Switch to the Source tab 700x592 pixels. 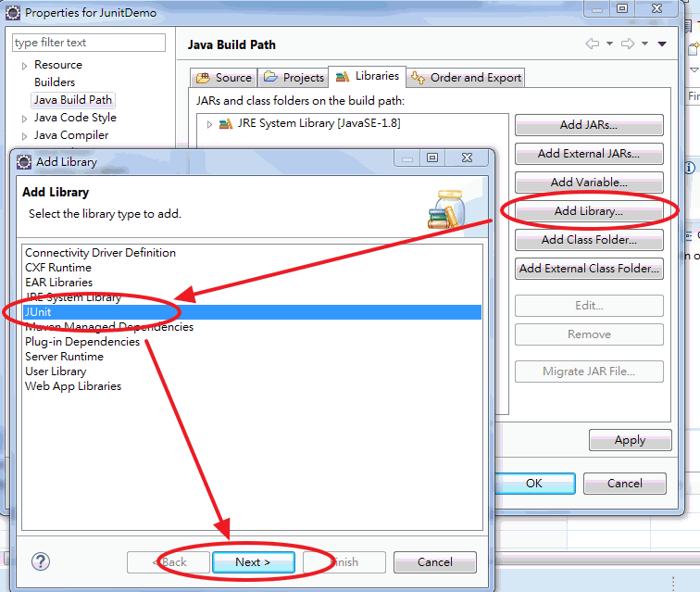pos(224,78)
